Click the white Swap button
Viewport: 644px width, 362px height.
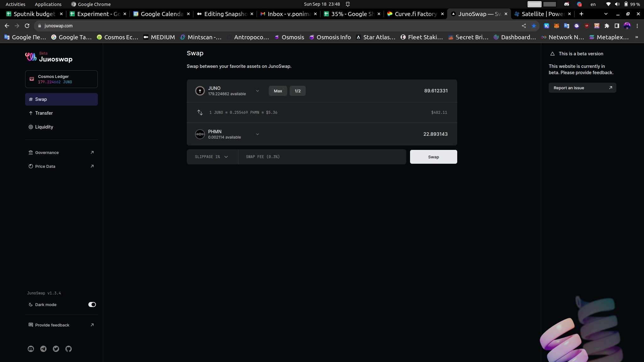pos(433,157)
